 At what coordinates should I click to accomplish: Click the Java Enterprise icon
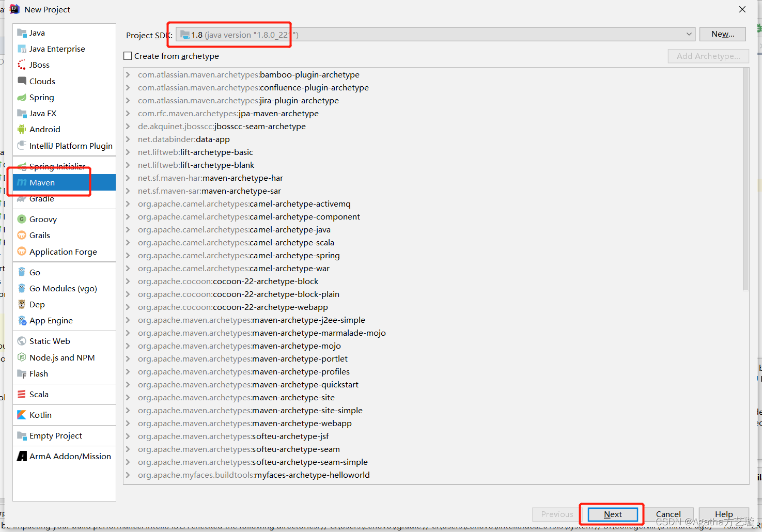point(22,49)
